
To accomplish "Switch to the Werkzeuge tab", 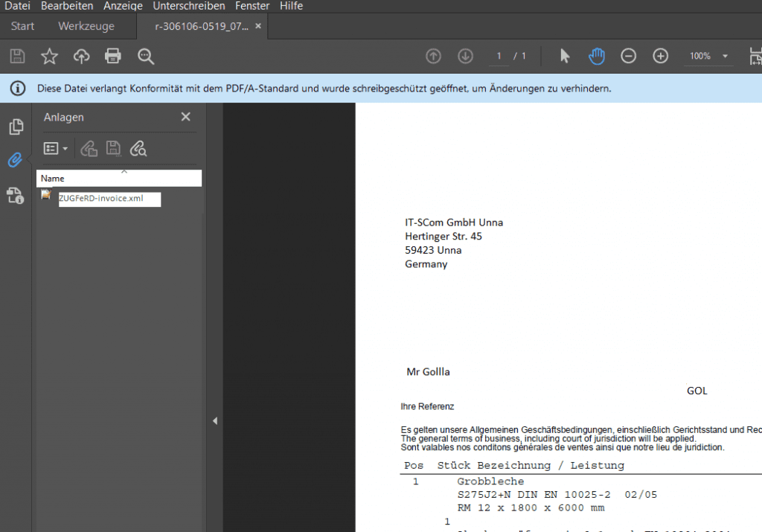I will point(86,26).
